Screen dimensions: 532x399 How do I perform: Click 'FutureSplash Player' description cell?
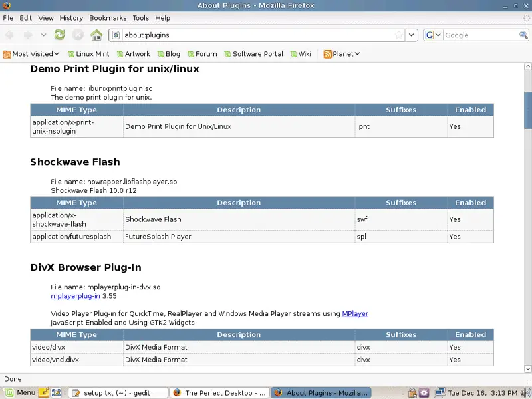pyautogui.click(x=239, y=237)
